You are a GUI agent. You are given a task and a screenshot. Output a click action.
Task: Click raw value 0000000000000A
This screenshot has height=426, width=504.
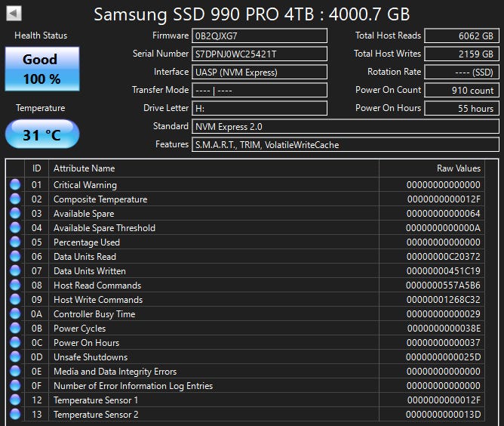[443, 228]
